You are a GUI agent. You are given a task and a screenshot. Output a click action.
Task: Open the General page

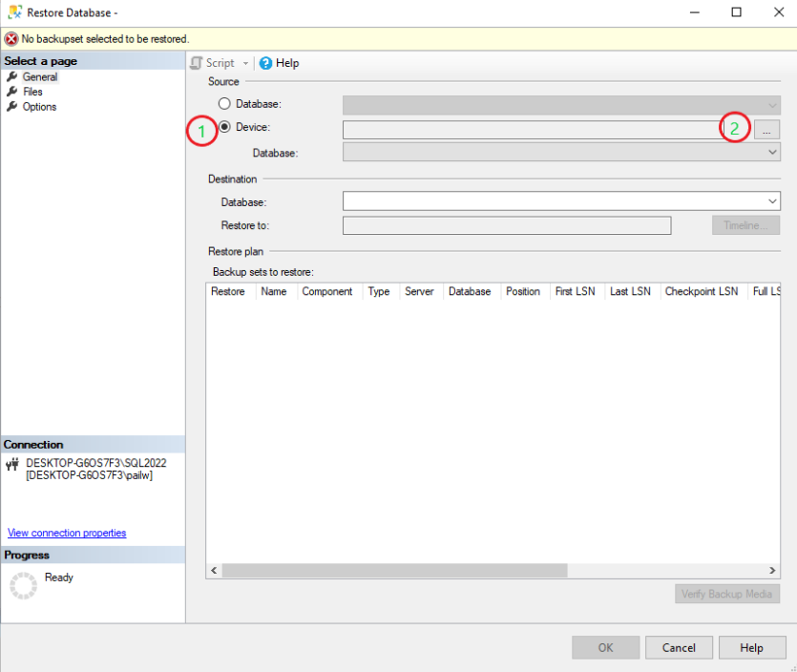pyautogui.click(x=39, y=77)
